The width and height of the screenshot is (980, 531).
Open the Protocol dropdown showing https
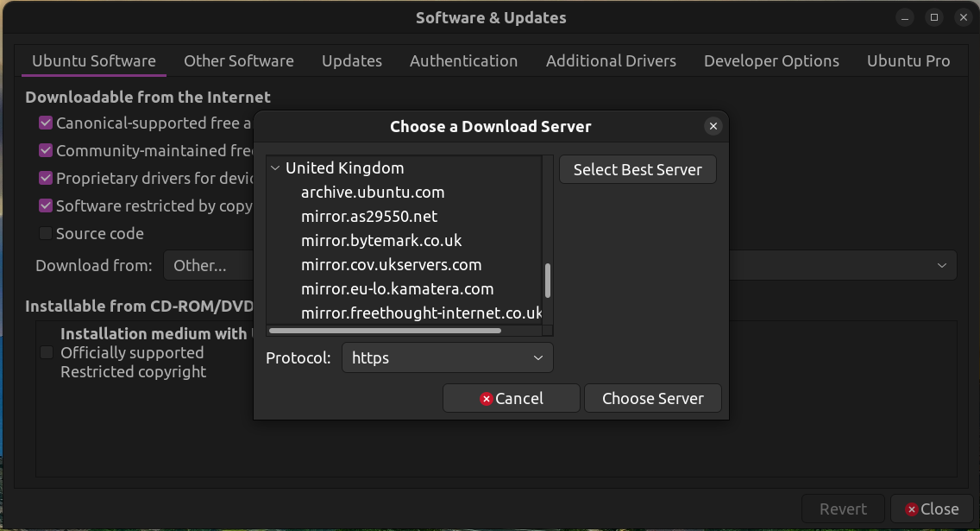[447, 358]
